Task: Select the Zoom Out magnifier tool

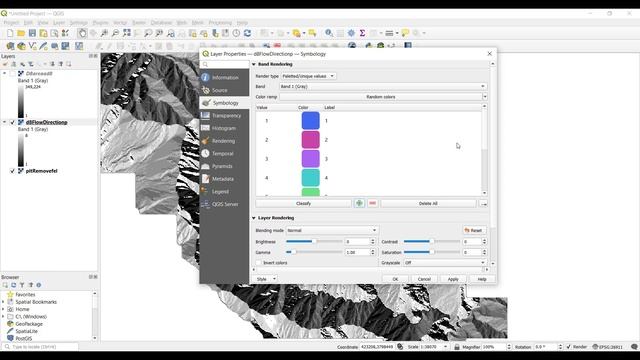Action: [116, 33]
